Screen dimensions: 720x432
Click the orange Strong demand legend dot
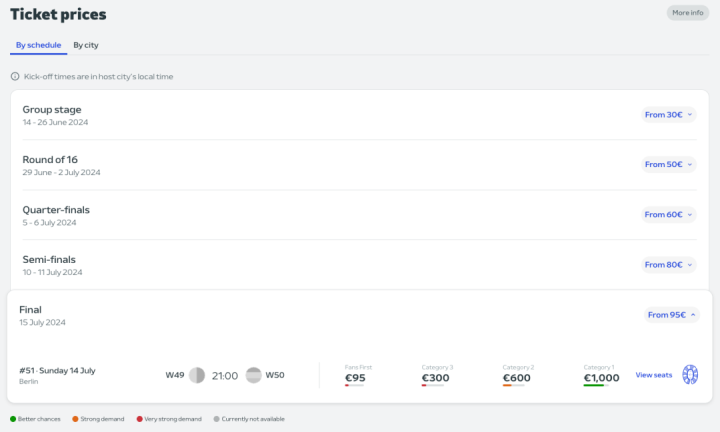click(74, 419)
